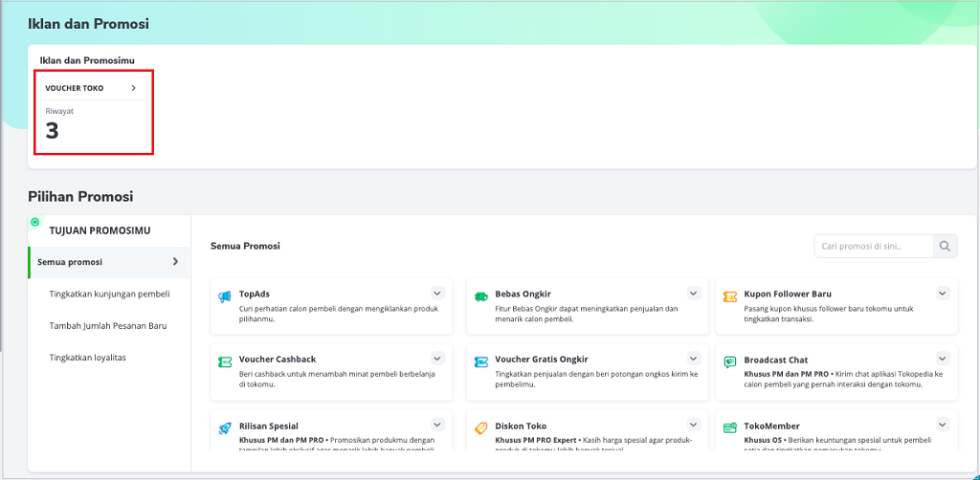980x480 pixels.
Task: Click the Iklan dan Promosimu heading
Action: coord(87,60)
